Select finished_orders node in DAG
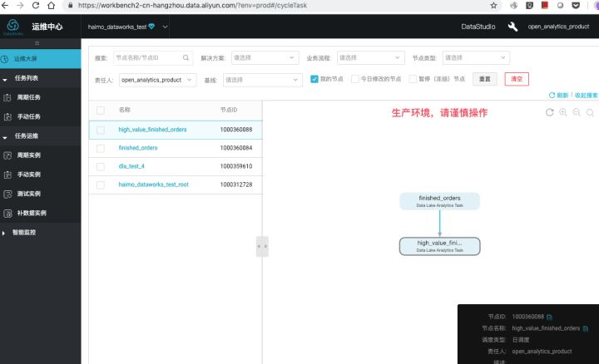This screenshot has height=364, width=599. click(x=439, y=201)
